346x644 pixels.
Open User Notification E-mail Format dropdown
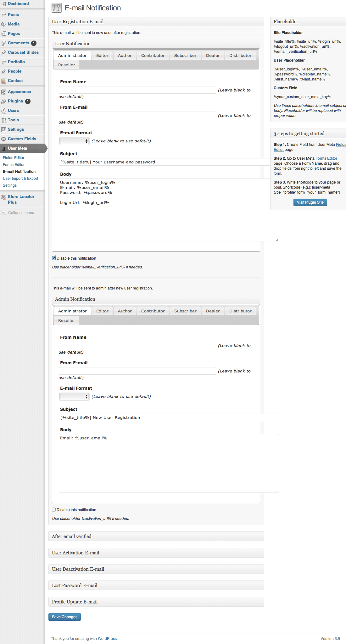coord(74,141)
